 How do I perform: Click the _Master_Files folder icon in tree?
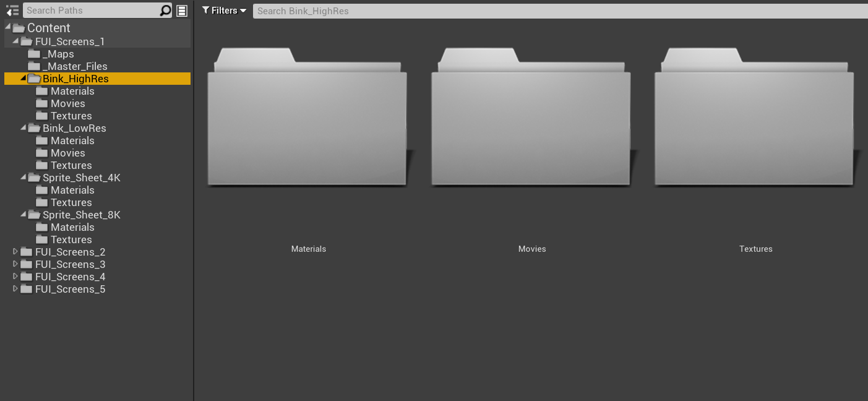coord(33,66)
